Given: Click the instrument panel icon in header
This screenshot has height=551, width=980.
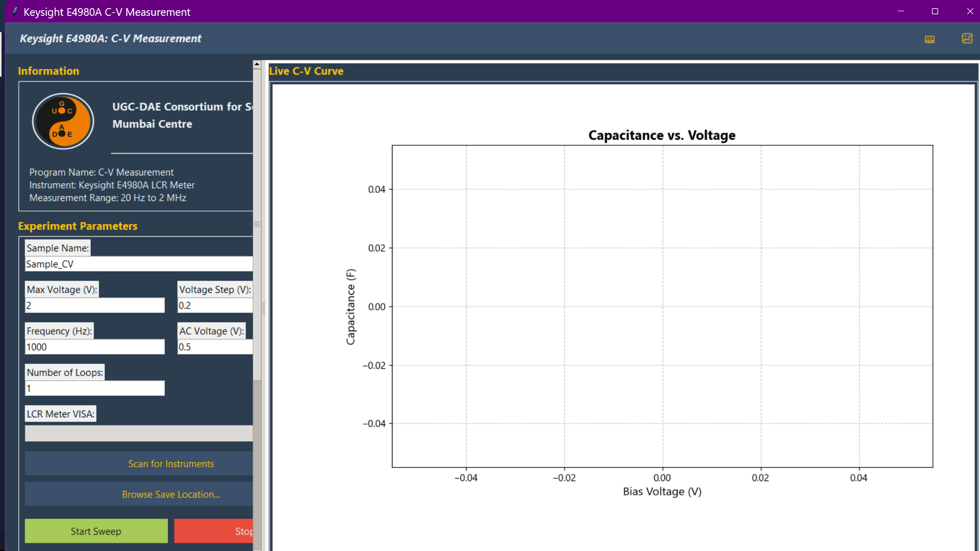Looking at the screenshot, I should pyautogui.click(x=929, y=39).
